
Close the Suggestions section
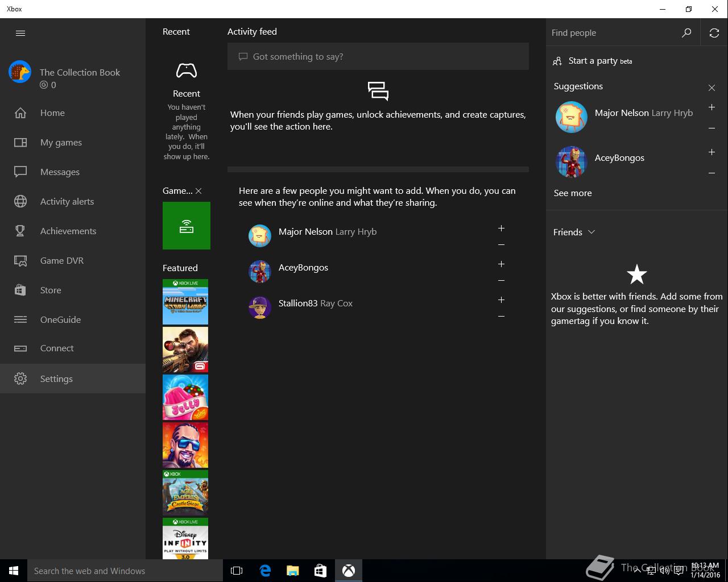click(712, 88)
